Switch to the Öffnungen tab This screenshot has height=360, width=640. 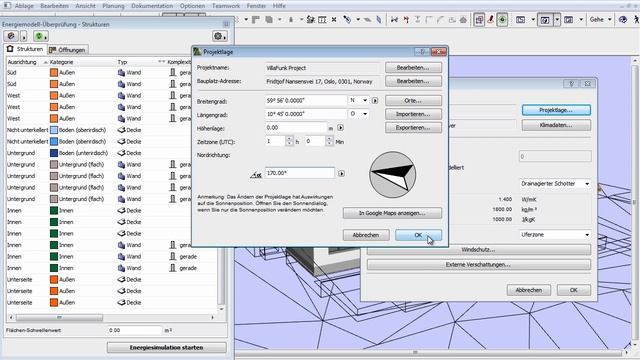[67, 50]
